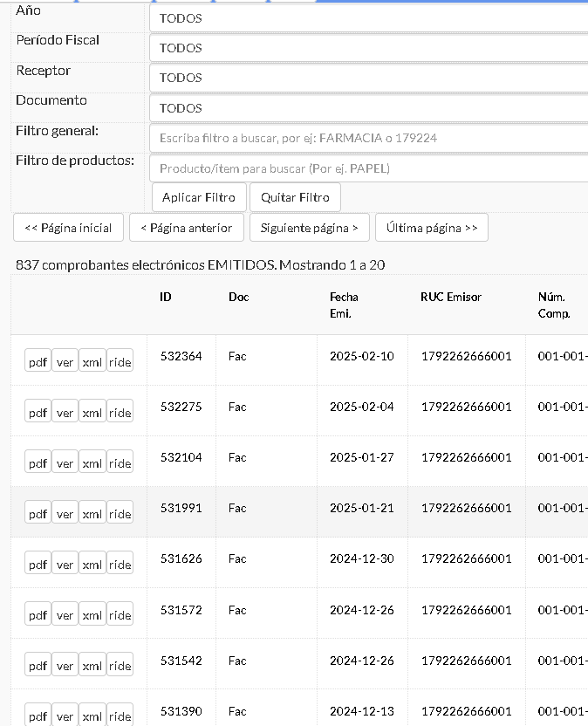588x726 pixels.
Task: Download pdf for invoice 532364
Action: (38, 362)
